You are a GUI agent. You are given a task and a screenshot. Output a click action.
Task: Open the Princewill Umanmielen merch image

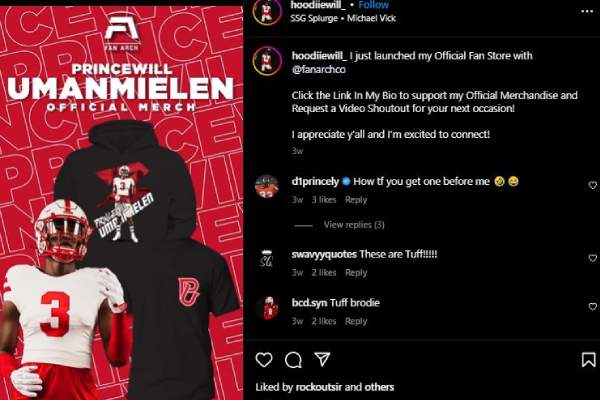tap(122, 203)
